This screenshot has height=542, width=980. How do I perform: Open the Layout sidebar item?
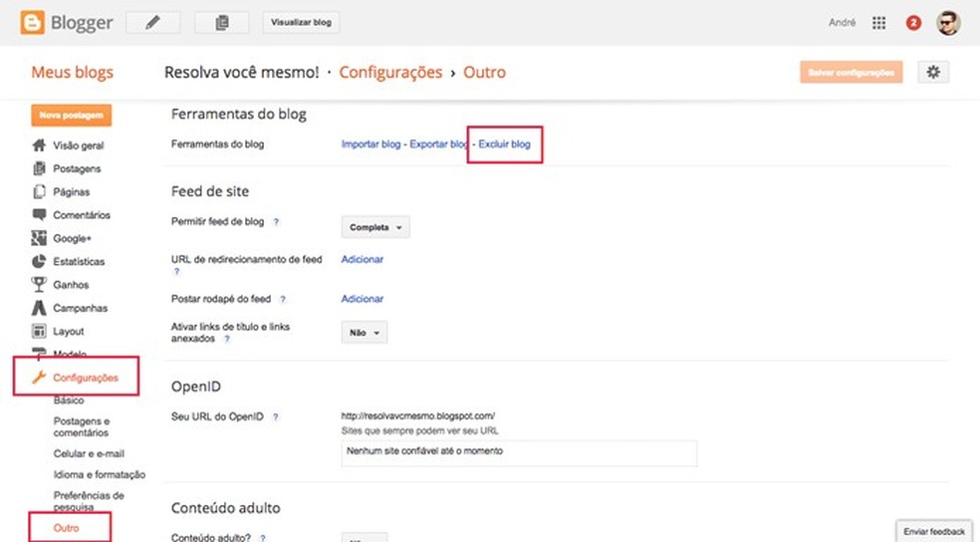tap(68, 332)
